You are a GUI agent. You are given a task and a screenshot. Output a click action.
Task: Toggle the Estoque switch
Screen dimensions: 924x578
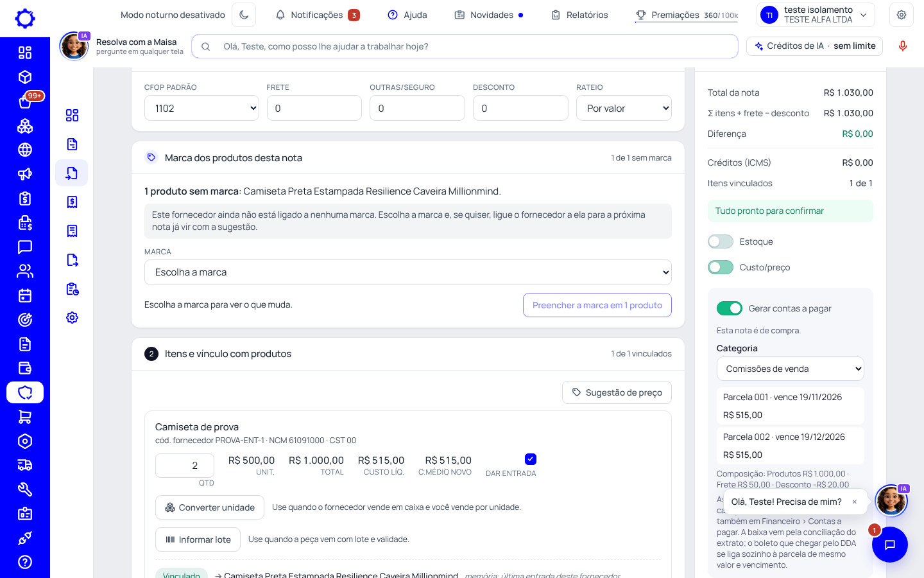coord(721,241)
